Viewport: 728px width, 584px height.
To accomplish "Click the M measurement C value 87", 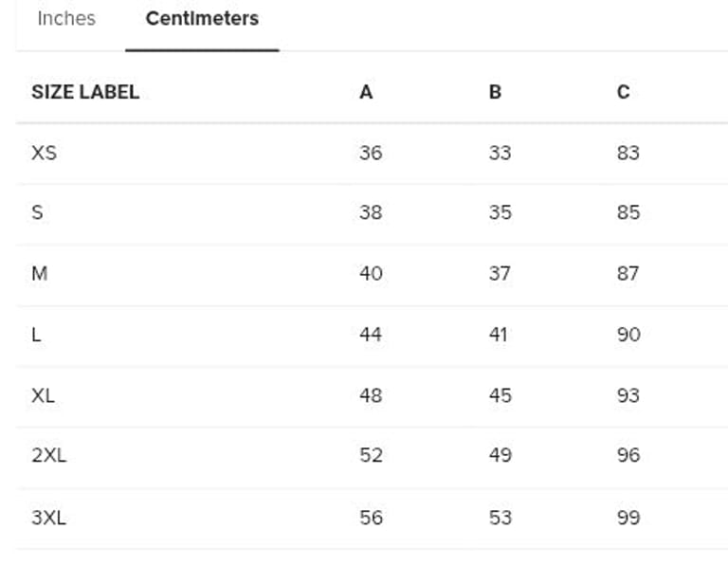I will [x=628, y=274].
